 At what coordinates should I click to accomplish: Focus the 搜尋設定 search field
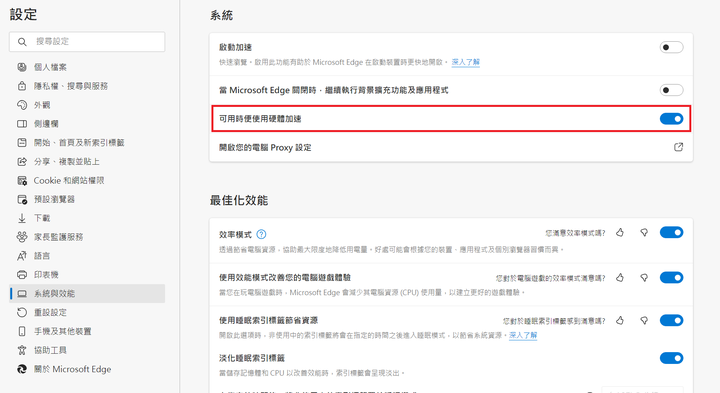87,42
